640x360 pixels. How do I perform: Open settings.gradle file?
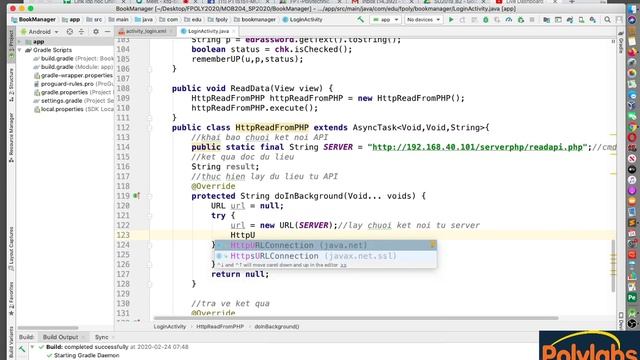click(x=73, y=101)
